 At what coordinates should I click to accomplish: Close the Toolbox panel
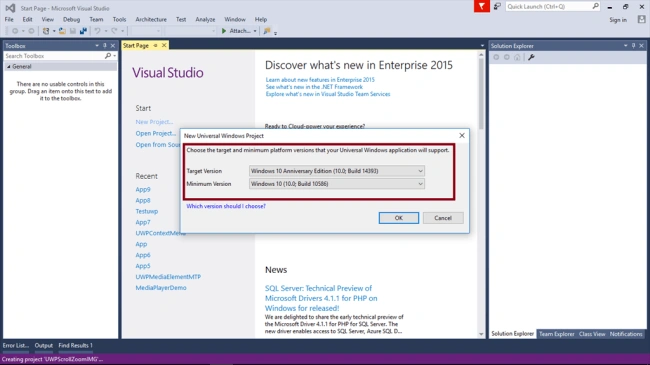[x=113, y=46]
